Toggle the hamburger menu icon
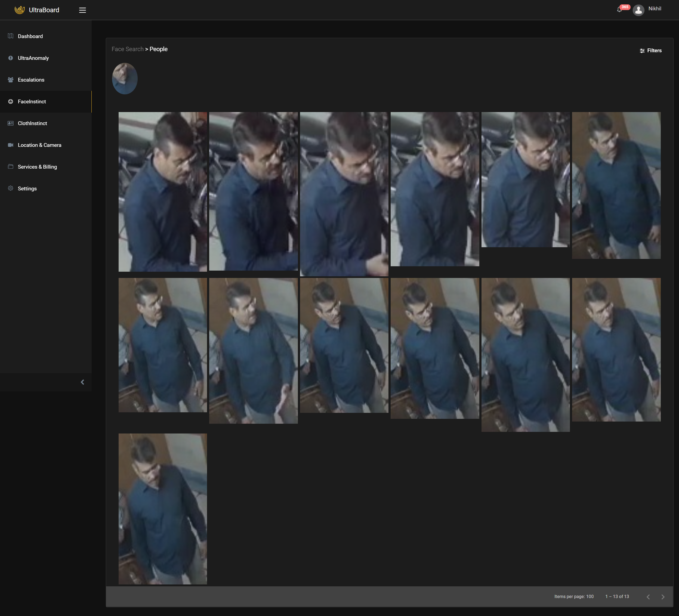This screenshot has width=679, height=616. pyautogui.click(x=82, y=10)
